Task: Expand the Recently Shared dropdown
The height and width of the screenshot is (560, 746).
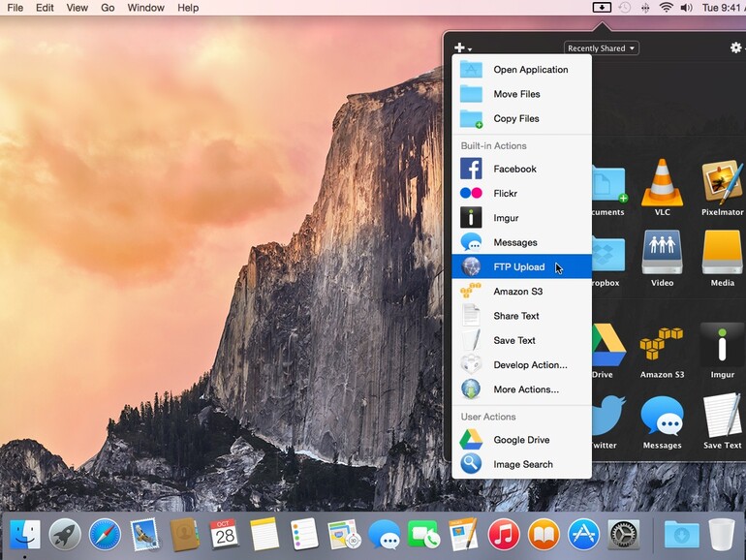Action: pos(602,48)
